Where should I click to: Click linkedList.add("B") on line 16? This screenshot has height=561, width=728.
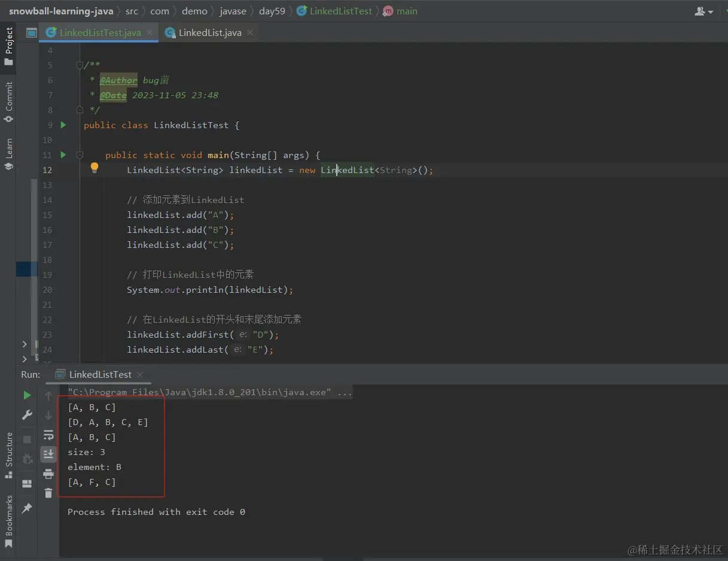tap(181, 230)
